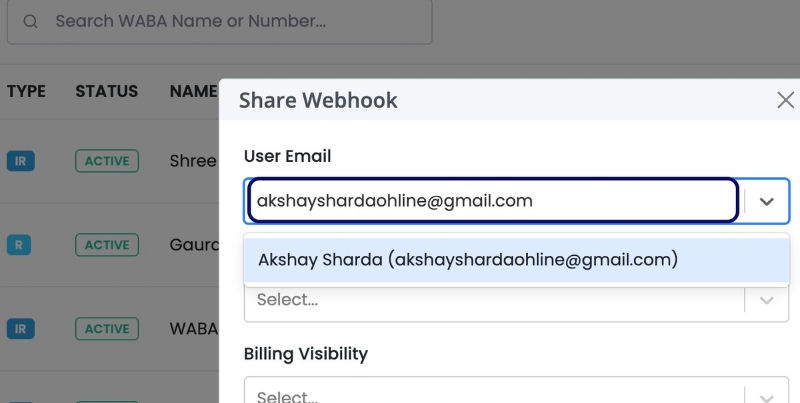The width and height of the screenshot is (800, 403).
Task: Click the ACTIVE status badge in the second row
Action: (106, 244)
